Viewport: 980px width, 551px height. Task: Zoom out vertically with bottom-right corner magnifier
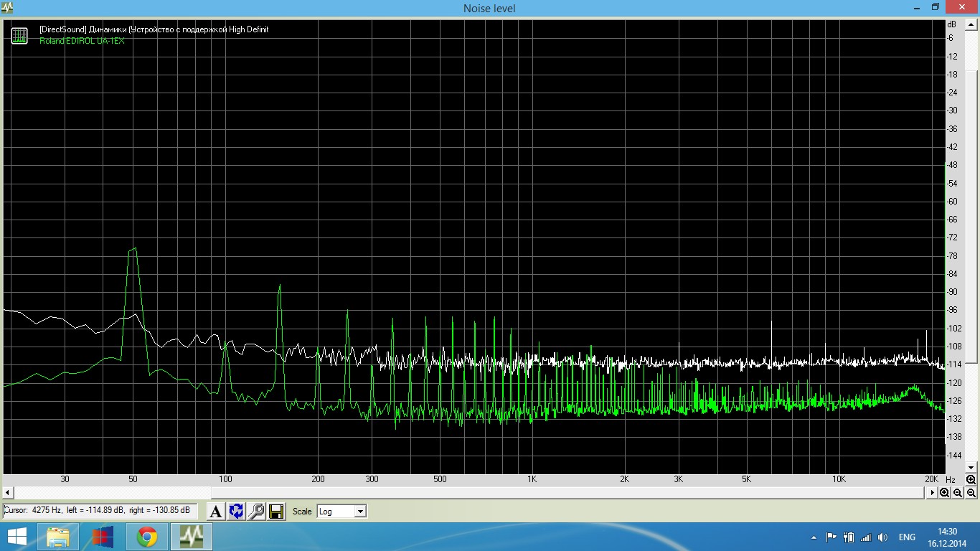(x=971, y=493)
